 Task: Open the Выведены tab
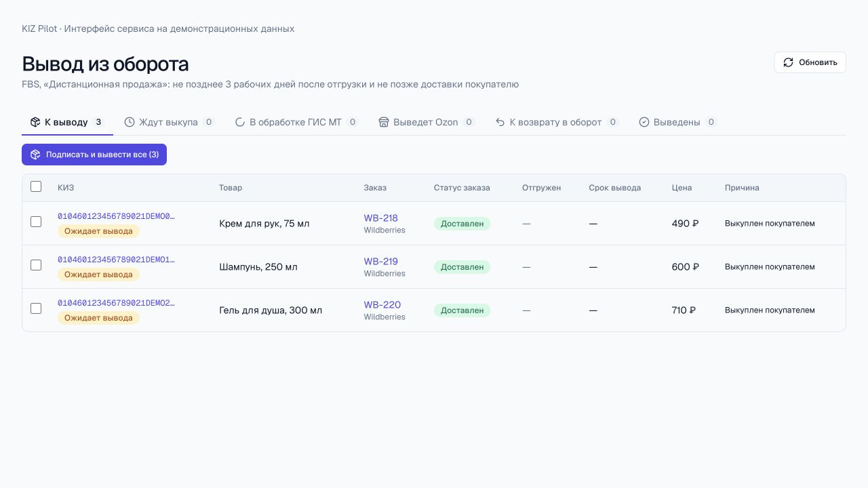tap(678, 122)
